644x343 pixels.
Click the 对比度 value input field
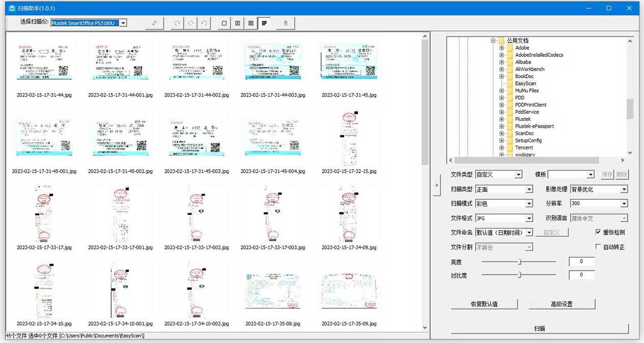pyautogui.click(x=582, y=274)
